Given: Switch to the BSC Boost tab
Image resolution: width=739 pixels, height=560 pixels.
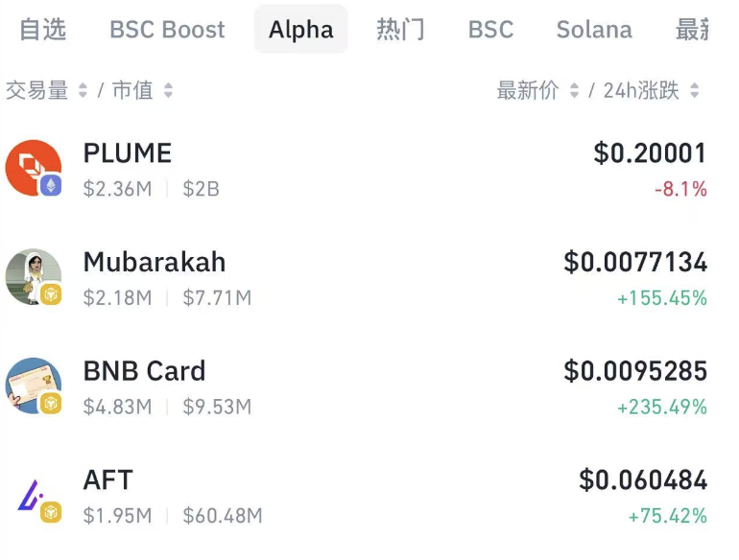Looking at the screenshot, I should [167, 29].
